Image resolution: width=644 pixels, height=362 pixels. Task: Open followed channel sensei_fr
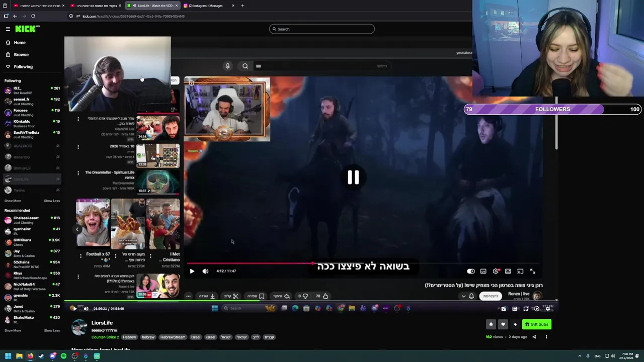pyautogui.click(x=32, y=102)
